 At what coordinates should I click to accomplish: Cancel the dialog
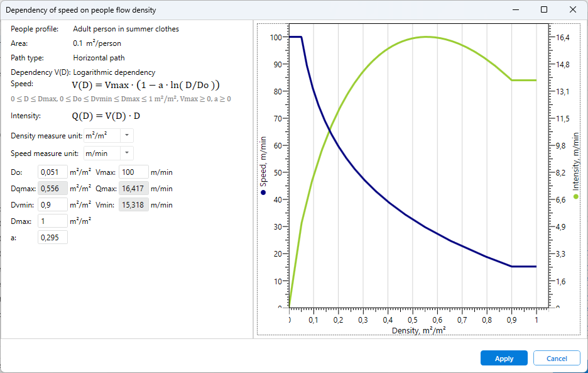click(x=557, y=359)
